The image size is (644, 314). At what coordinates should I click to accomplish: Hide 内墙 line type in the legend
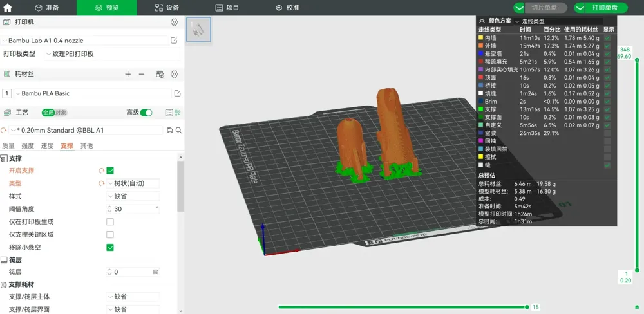click(x=607, y=38)
